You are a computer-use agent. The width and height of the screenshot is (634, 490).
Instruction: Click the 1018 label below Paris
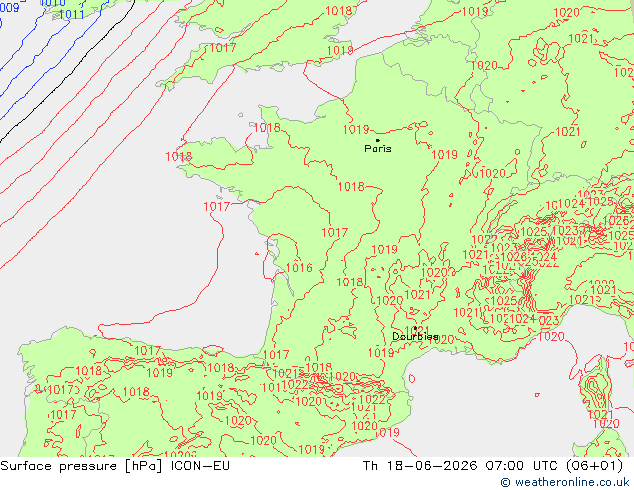click(x=351, y=187)
